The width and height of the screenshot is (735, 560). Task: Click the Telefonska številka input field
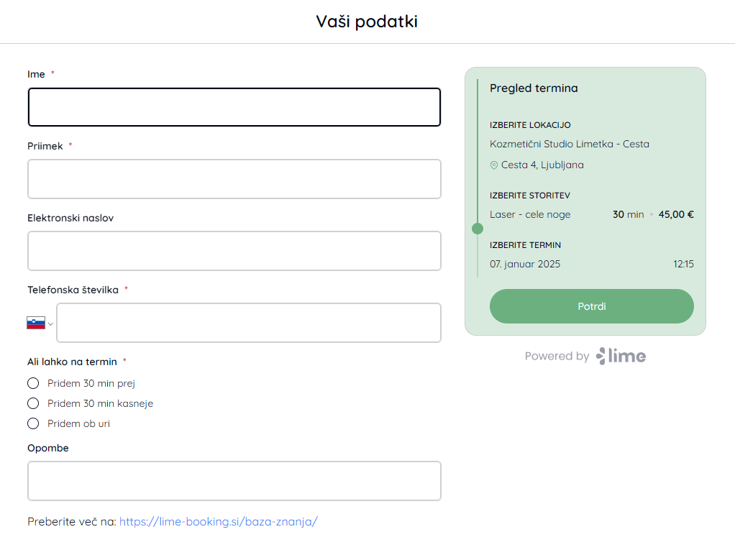(x=249, y=323)
